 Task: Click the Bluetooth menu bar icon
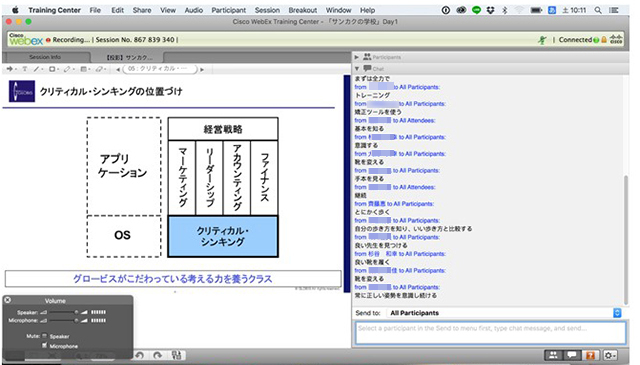504,10
